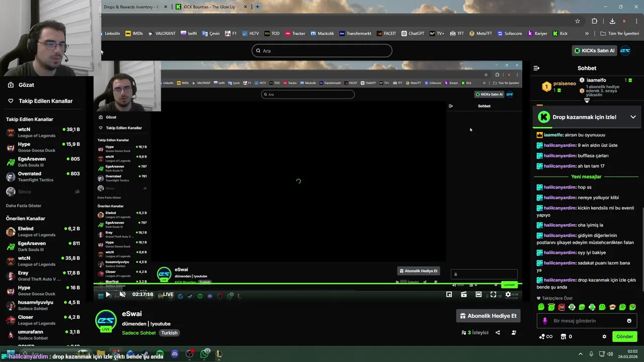
Task: Open the browser three-dot menu
Action: (x=637, y=21)
